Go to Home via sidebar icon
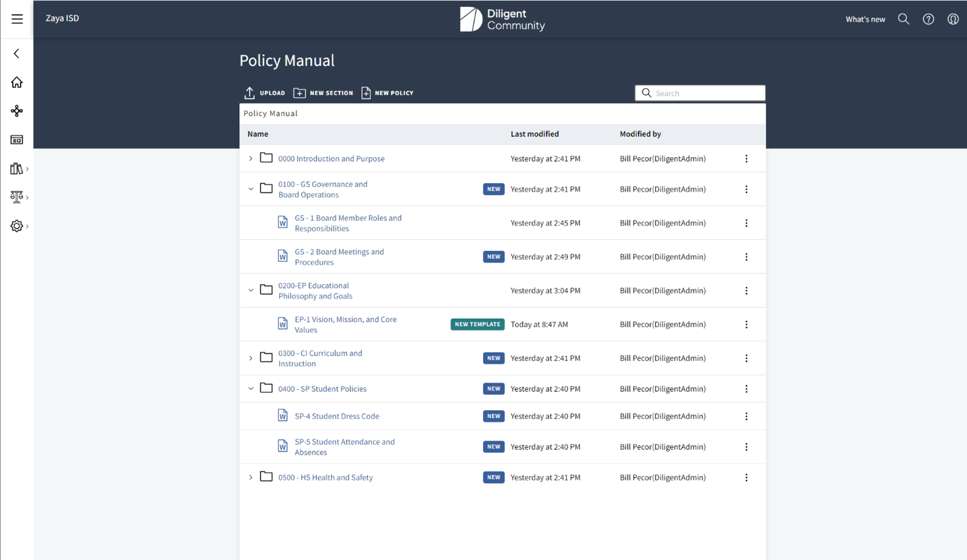This screenshot has height=560, width=967. pos(17,82)
